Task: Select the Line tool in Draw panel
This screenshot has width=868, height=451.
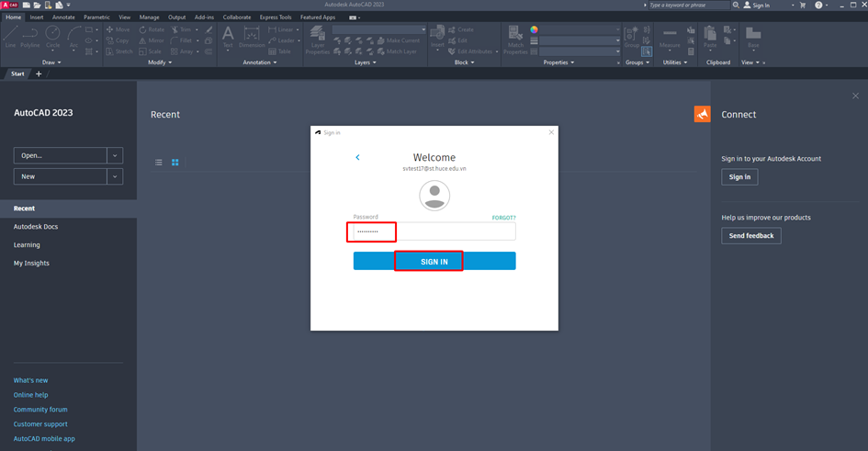Action: pos(10,36)
